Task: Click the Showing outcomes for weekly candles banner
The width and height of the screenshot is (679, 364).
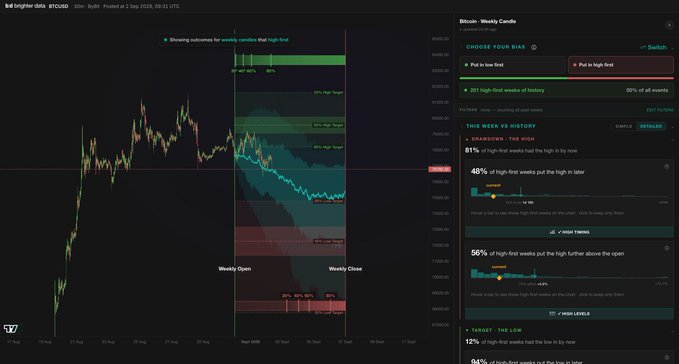Action: [x=226, y=40]
